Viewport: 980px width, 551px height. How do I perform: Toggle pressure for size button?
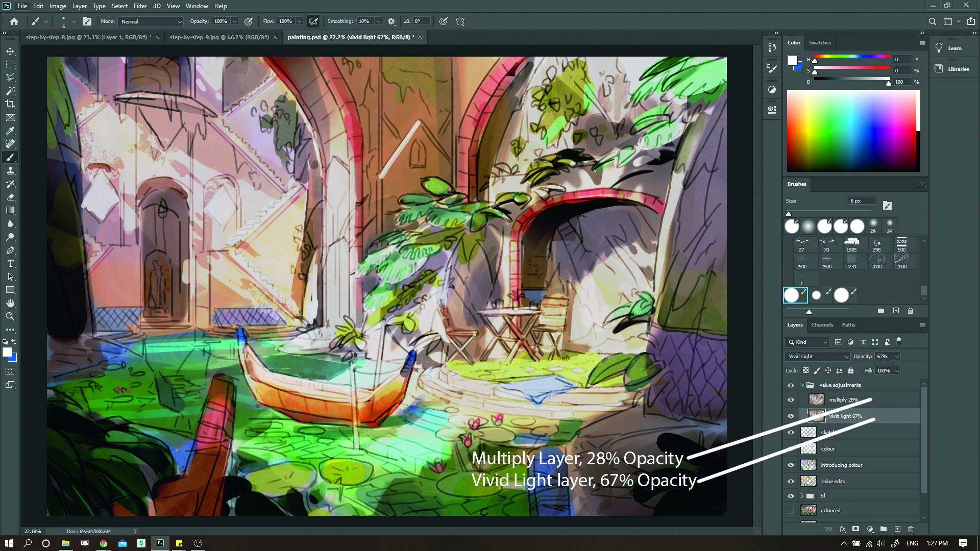click(x=444, y=21)
